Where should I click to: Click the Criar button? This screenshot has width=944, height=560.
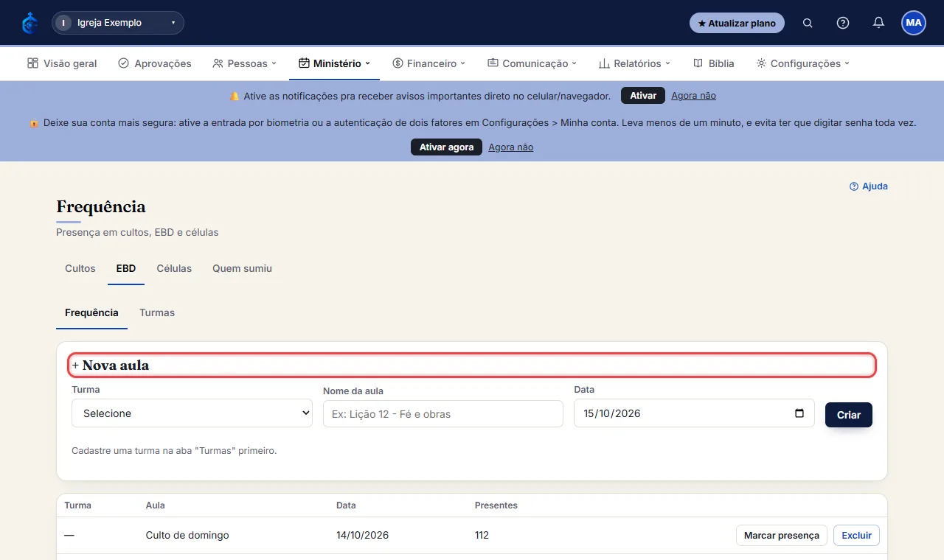pyautogui.click(x=849, y=415)
